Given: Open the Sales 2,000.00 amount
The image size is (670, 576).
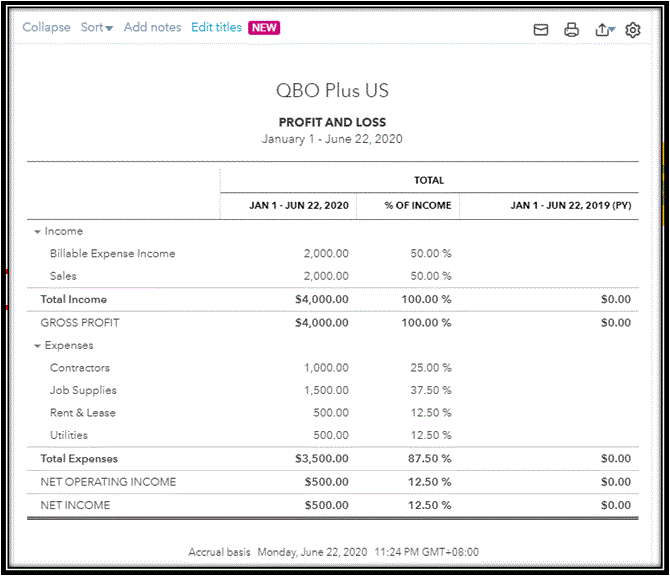Looking at the screenshot, I should click(326, 276).
